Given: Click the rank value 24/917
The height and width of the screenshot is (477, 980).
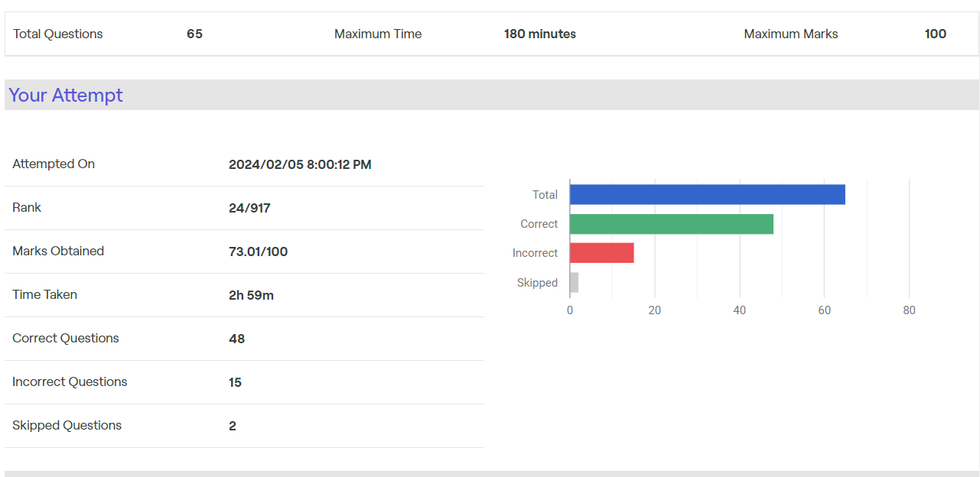Looking at the screenshot, I should click(x=249, y=208).
